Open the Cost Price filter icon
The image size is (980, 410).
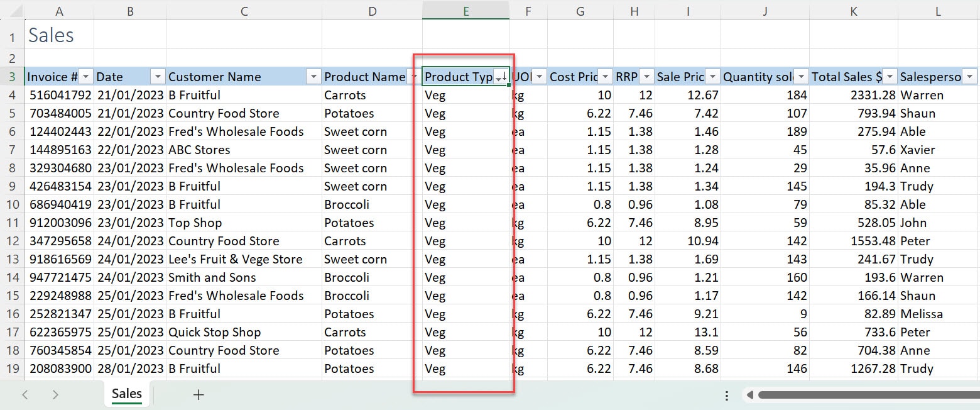(606, 77)
